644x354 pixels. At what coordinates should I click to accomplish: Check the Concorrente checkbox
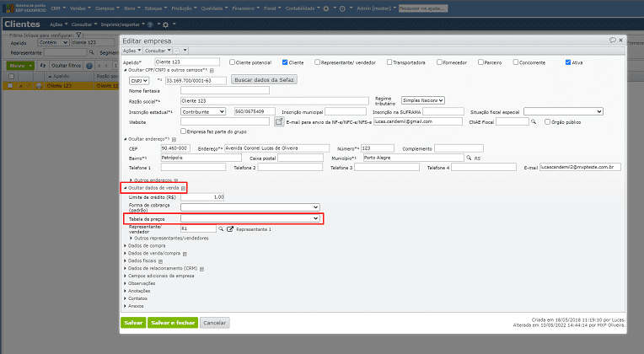(x=515, y=62)
